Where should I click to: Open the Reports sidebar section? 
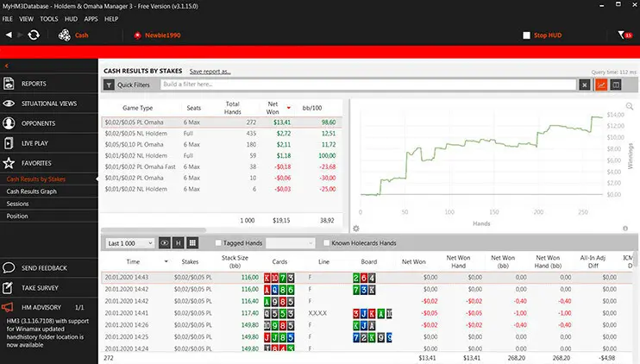point(35,84)
